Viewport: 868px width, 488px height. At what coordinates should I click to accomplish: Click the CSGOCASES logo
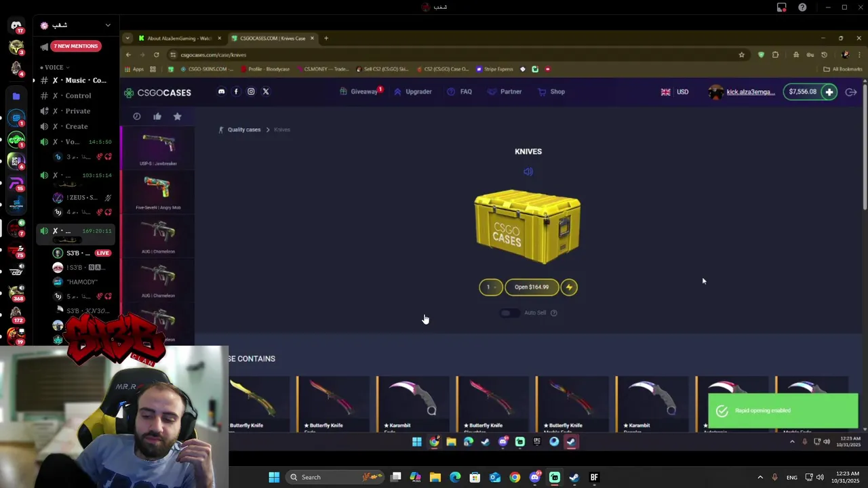click(x=157, y=93)
